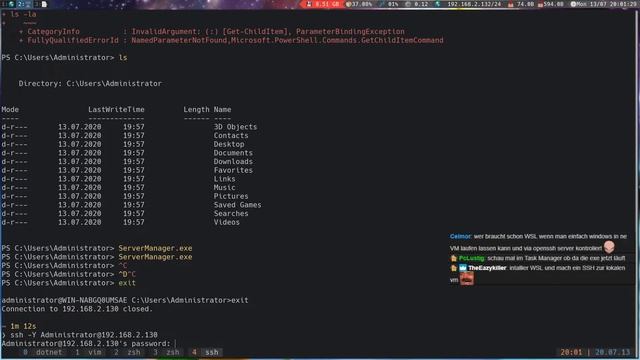Image resolution: width=640 pixels, height=360 pixels.
Task: Click the 'Music' directory name
Action: click(224, 187)
